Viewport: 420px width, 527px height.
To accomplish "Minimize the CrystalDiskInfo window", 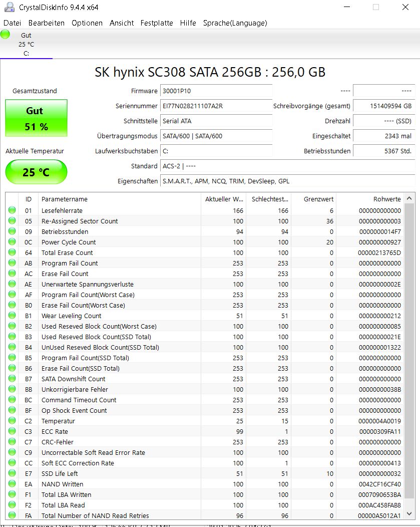I will click(347, 7).
